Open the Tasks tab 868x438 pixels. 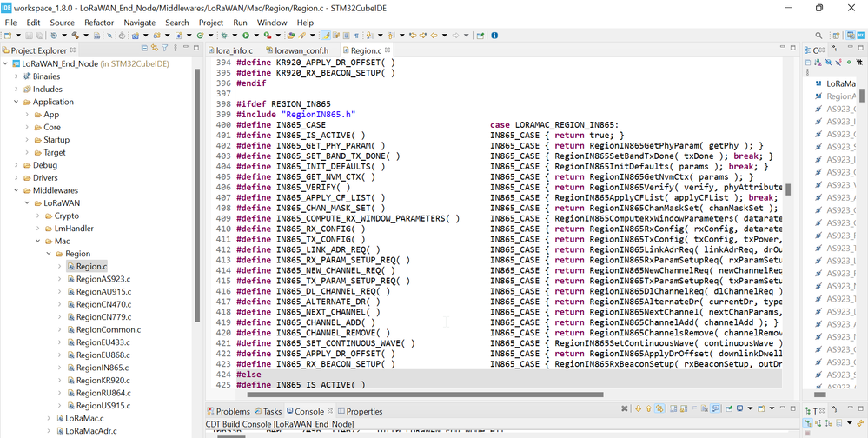[268, 411]
